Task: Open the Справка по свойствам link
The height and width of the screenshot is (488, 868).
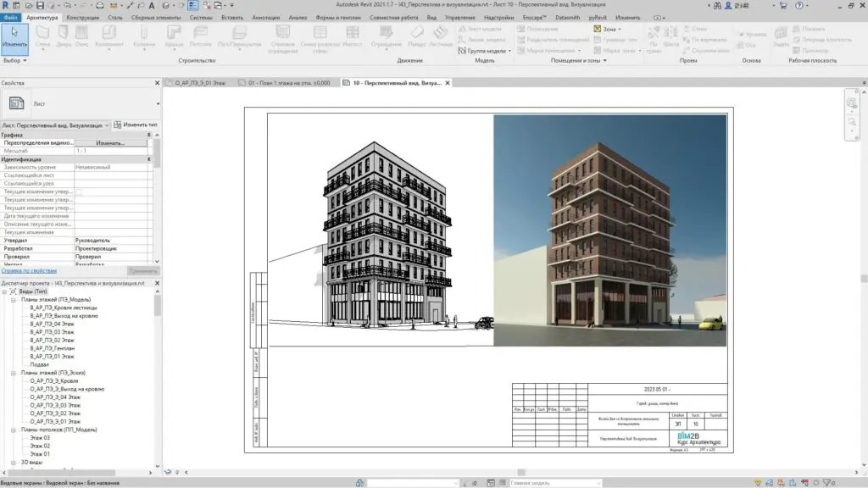Action: click(x=29, y=270)
